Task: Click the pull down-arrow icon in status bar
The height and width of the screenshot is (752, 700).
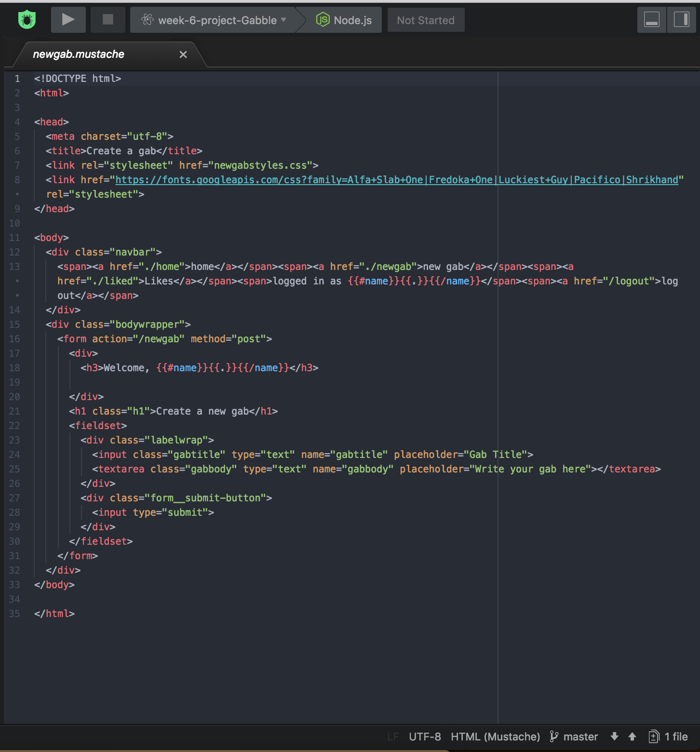Action: coord(614,737)
